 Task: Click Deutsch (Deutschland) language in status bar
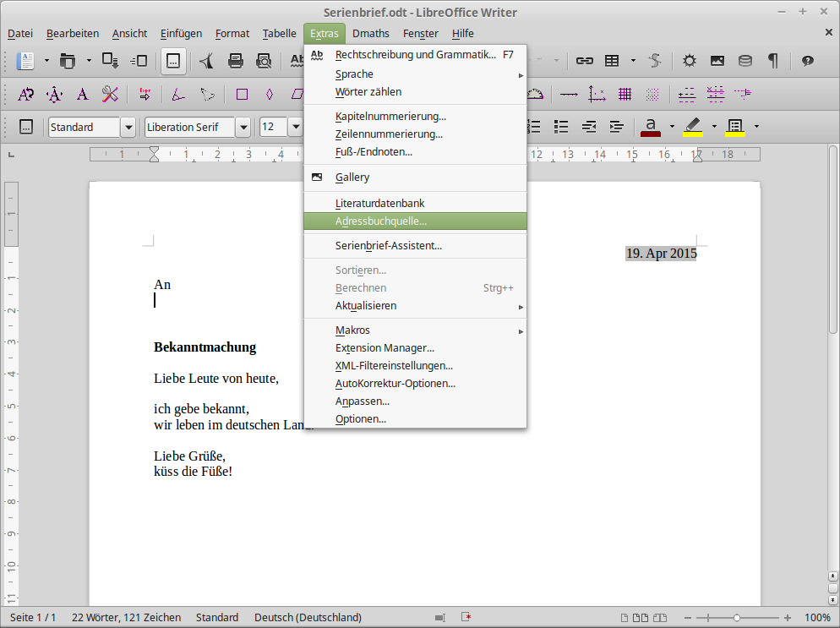308,618
